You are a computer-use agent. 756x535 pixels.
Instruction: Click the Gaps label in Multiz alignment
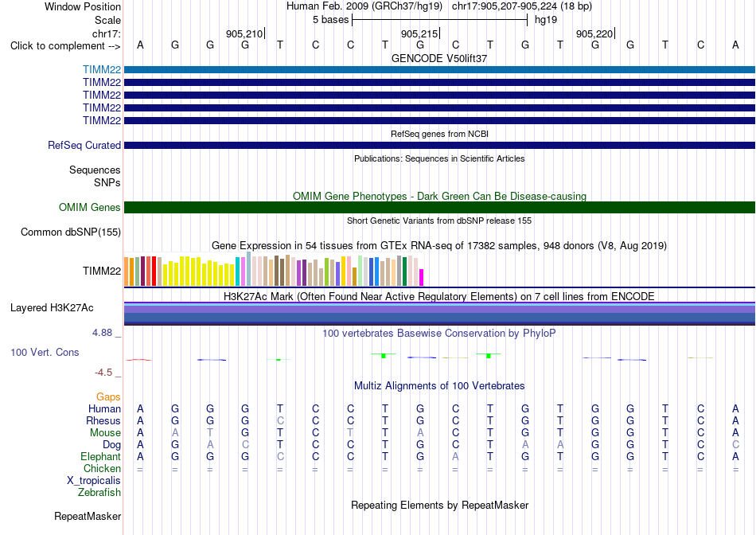click(108, 396)
